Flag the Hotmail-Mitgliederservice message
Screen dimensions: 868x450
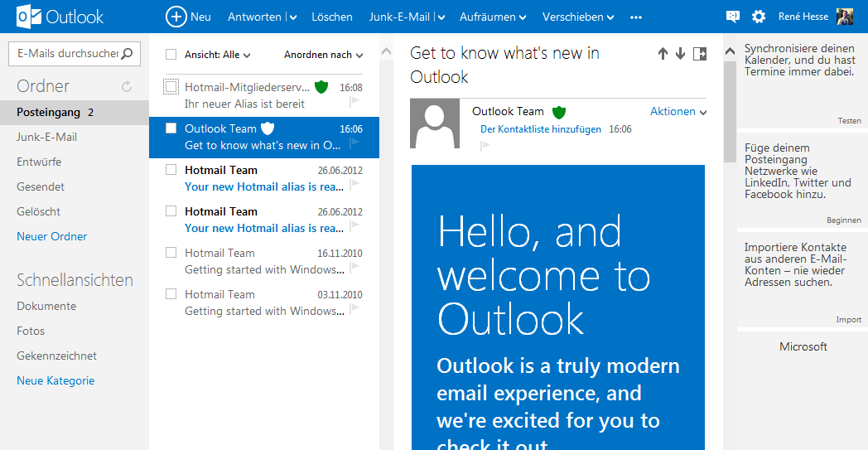tap(354, 101)
